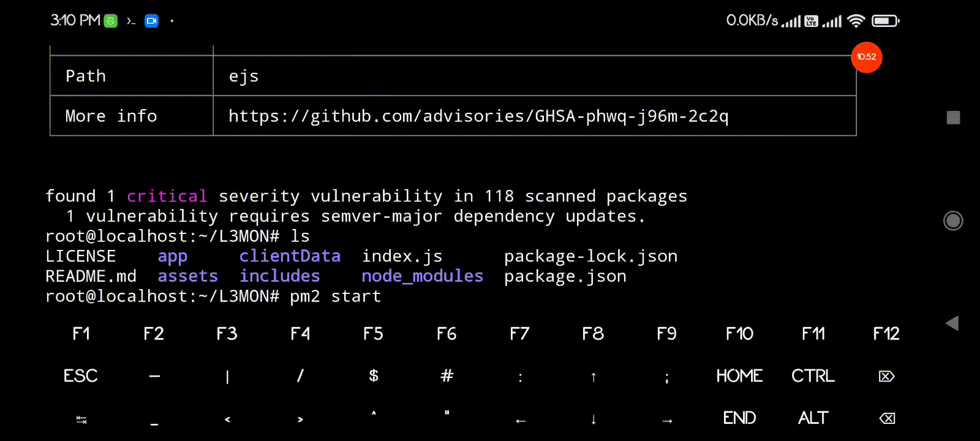This screenshot has height=441, width=980.
Task: Tap the forward delete key icon
Action: pyautogui.click(x=886, y=376)
